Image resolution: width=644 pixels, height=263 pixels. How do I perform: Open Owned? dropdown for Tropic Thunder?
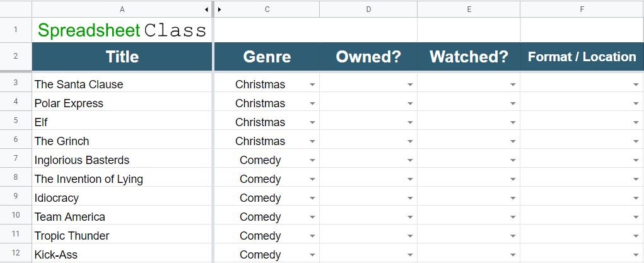(x=410, y=236)
